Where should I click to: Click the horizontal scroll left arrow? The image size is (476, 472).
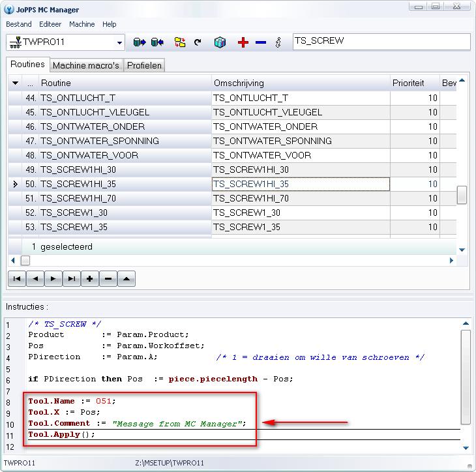(13, 260)
